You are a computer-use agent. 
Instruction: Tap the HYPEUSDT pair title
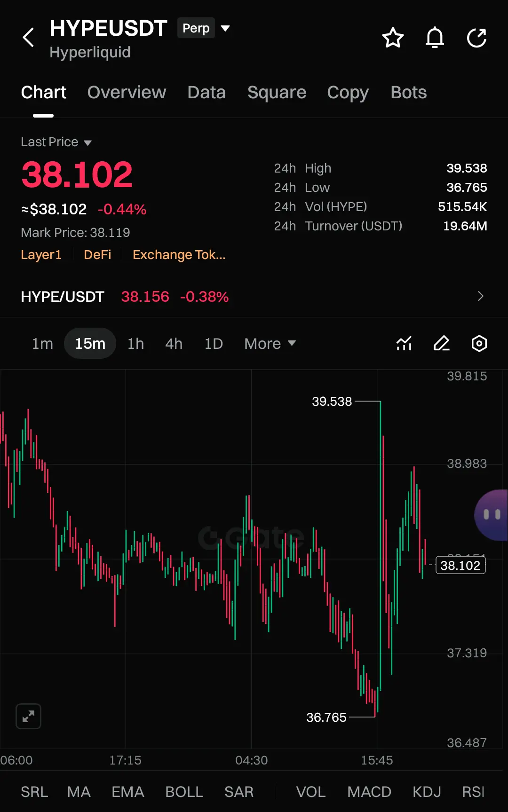pyautogui.click(x=108, y=28)
